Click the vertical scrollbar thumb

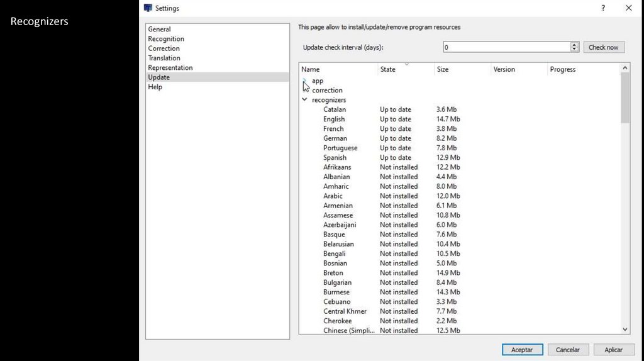click(x=625, y=97)
